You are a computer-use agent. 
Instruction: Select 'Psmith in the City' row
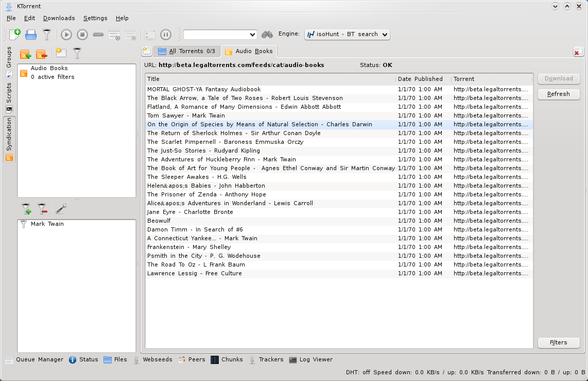pyautogui.click(x=339, y=256)
